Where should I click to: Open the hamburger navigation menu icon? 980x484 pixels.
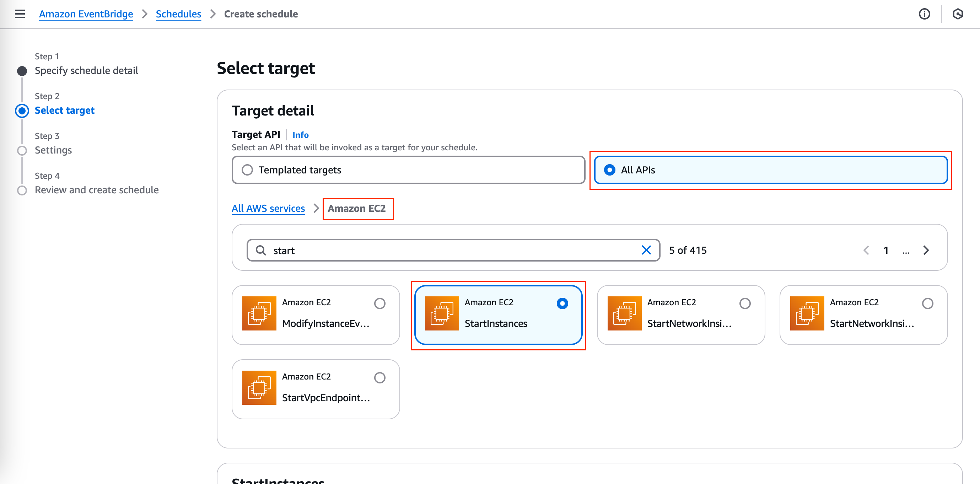coord(20,14)
